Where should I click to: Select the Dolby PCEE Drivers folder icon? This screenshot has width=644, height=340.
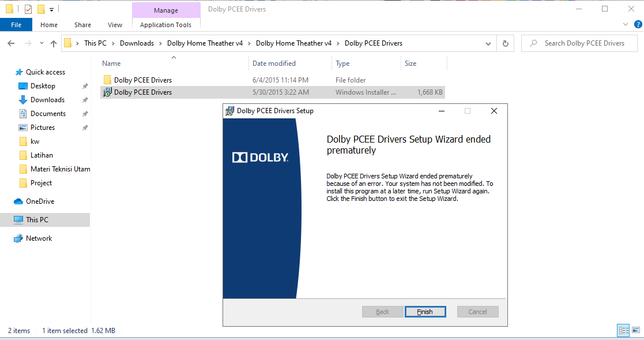[x=107, y=80]
